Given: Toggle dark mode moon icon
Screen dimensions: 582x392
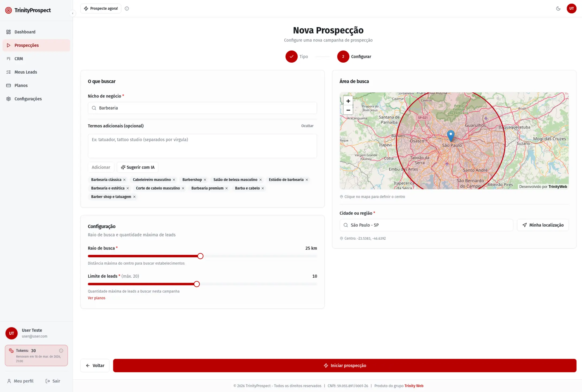Looking at the screenshot, I should pyautogui.click(x=558, y=9).
